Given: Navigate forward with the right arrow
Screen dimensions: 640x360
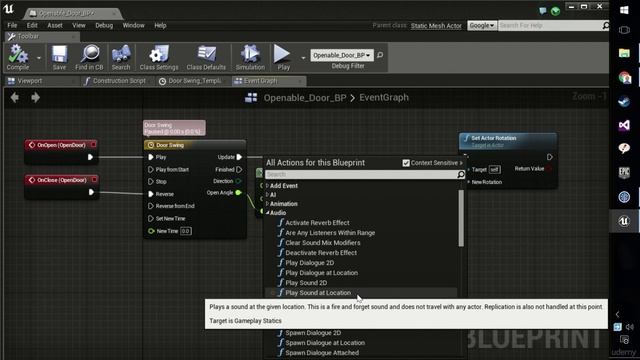Looking at the screenshot, I should 36,98.
